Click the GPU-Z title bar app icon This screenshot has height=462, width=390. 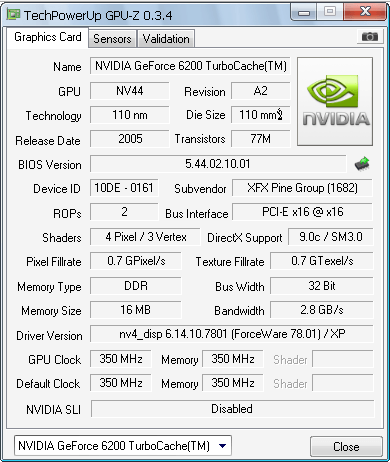coord(13,14)
